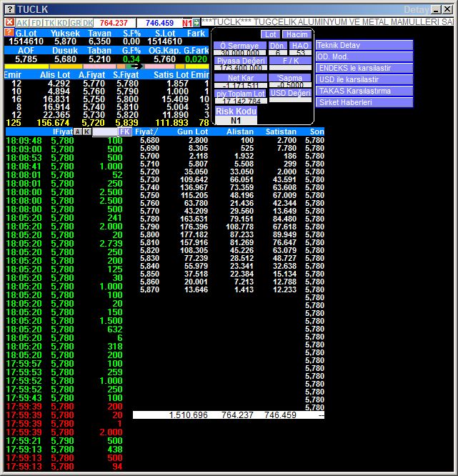The width and height of the screenshot is (458, 476).
Task: Click the FD toolbar button
Action: (x=36, y=23)
